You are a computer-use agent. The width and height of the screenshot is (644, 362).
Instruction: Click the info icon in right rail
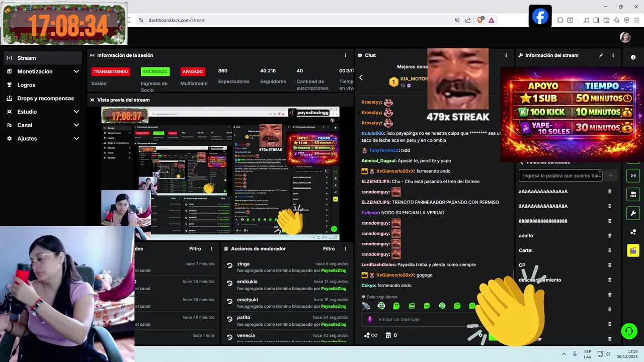coord(633,57)
